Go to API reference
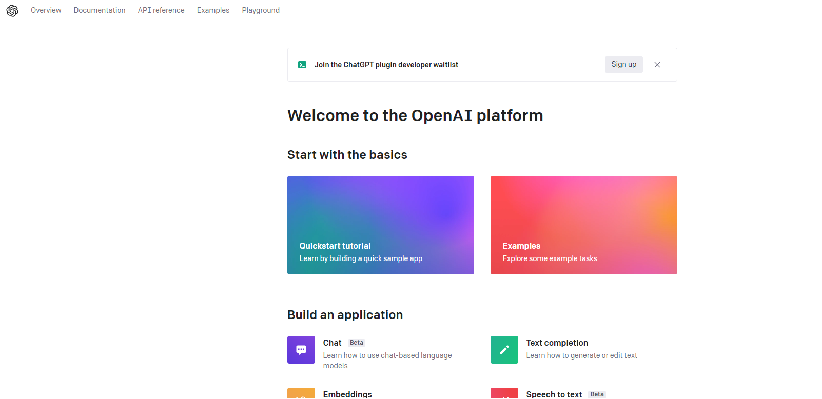This screenshot has width=822, height=399. 161,10
